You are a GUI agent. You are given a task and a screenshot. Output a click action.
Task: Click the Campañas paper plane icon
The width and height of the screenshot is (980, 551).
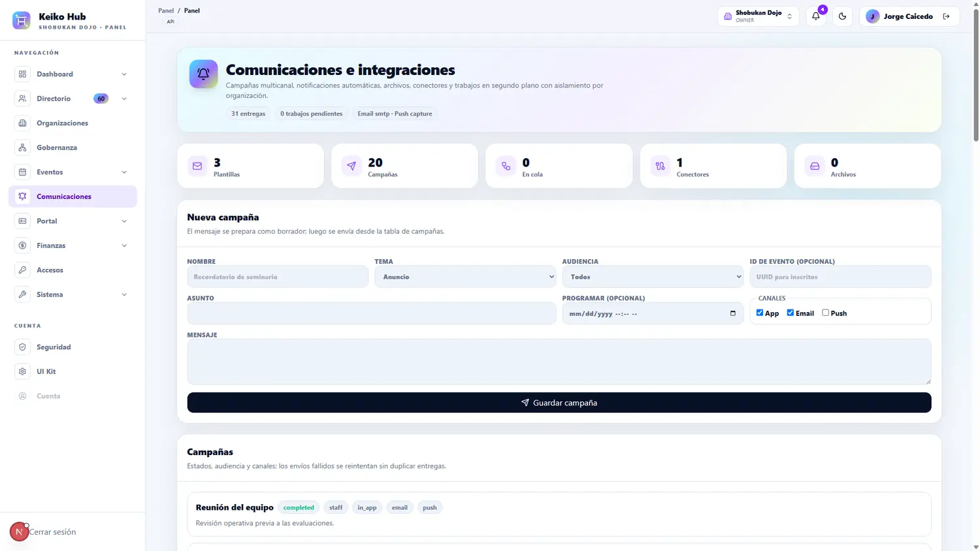coord(351,166)
